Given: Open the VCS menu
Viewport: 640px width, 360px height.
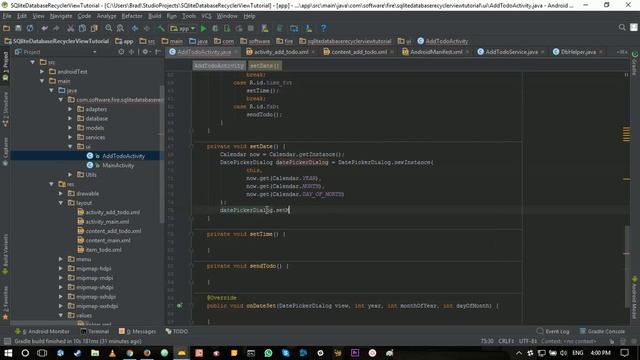Looking at the screenshot, I should pos(206,16).
